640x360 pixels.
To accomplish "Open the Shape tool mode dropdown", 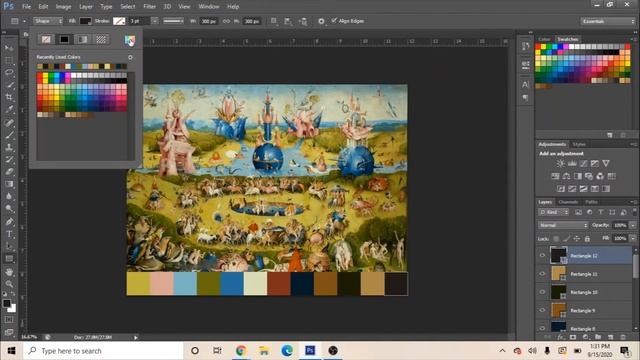I will [x=48, y=21].
